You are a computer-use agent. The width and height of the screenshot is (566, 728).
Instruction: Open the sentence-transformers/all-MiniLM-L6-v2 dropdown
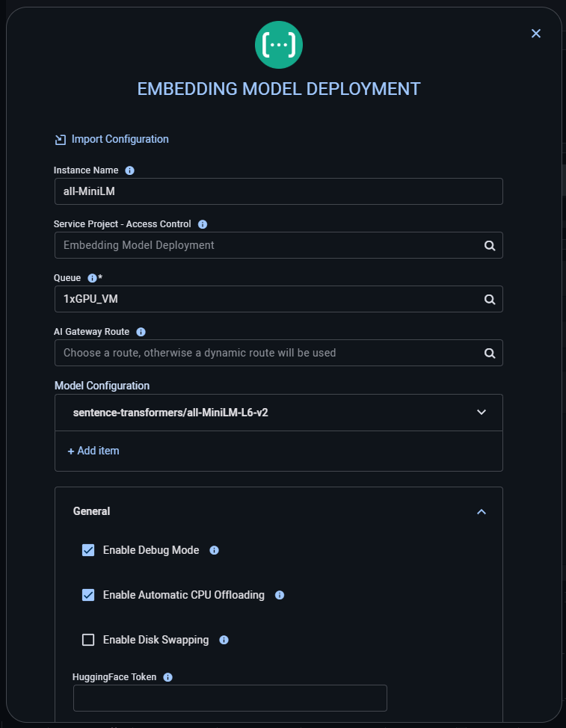[x=482, y=412]
